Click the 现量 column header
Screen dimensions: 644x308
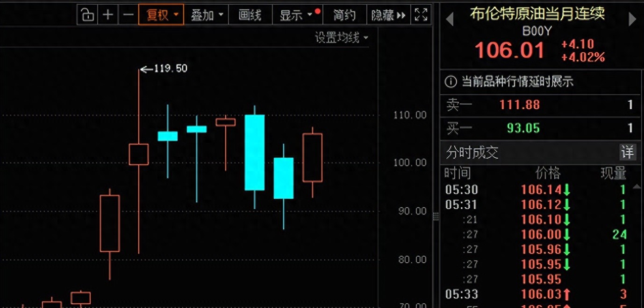coord(613,173)
